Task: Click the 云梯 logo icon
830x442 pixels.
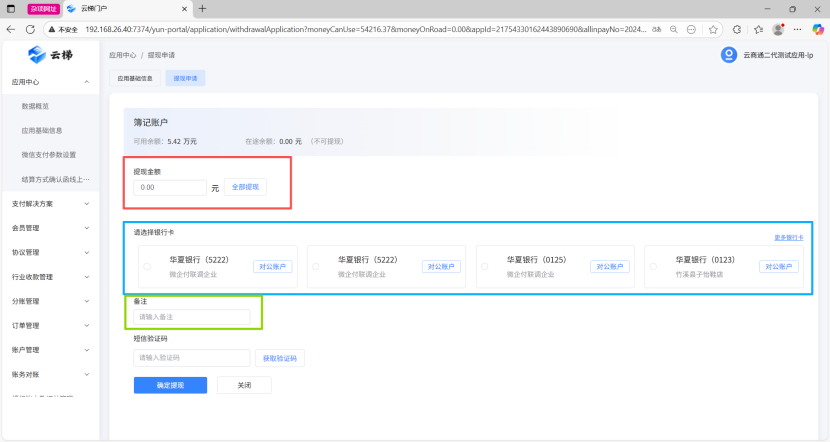Action: [37, 54]
